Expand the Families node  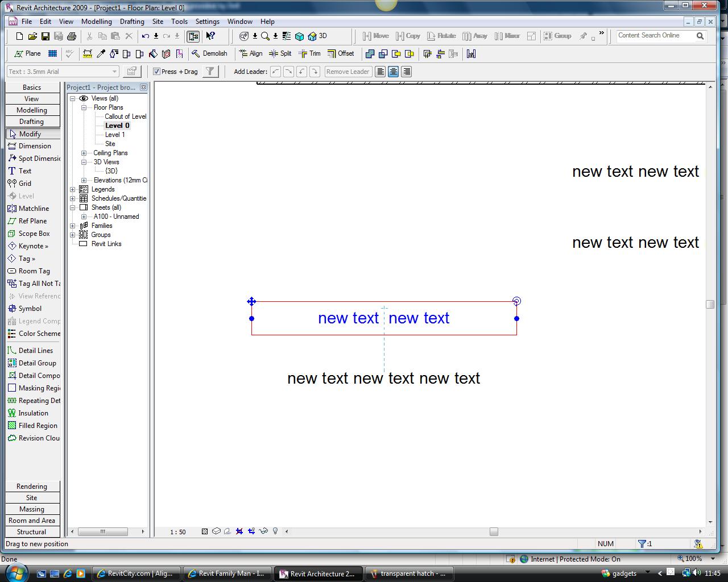point(73,226)
